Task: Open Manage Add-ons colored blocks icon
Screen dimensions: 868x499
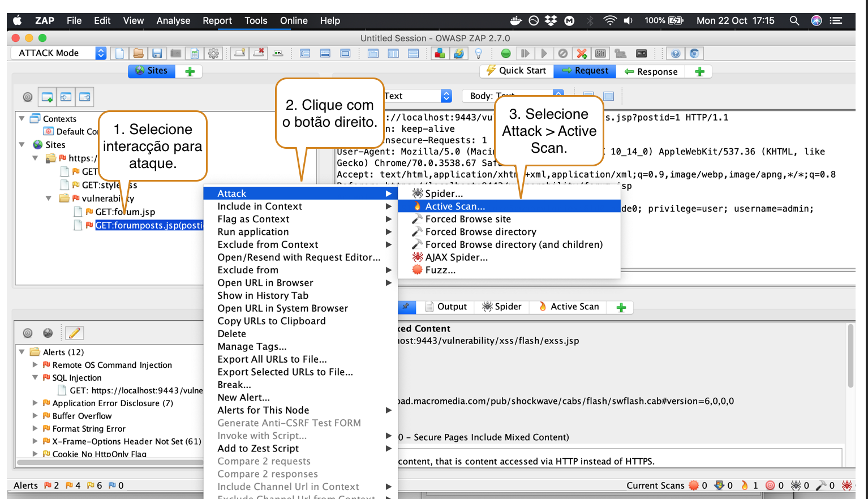Action: coord(439,53)
